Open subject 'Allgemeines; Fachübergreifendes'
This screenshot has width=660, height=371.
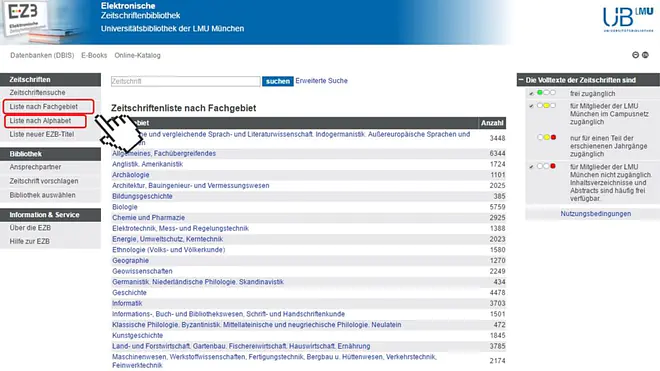[x=164, y=154]
